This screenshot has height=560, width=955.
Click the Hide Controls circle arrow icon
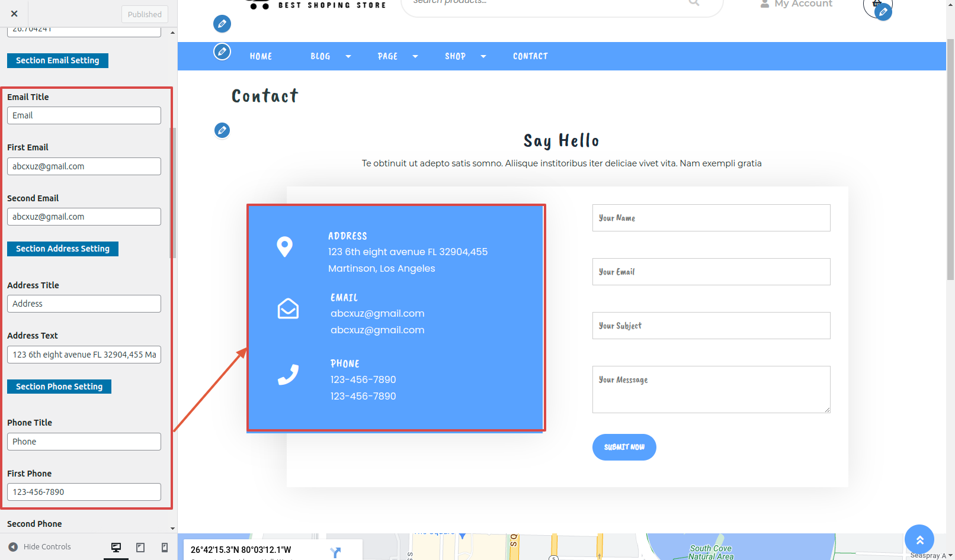(x=13, y=547)
